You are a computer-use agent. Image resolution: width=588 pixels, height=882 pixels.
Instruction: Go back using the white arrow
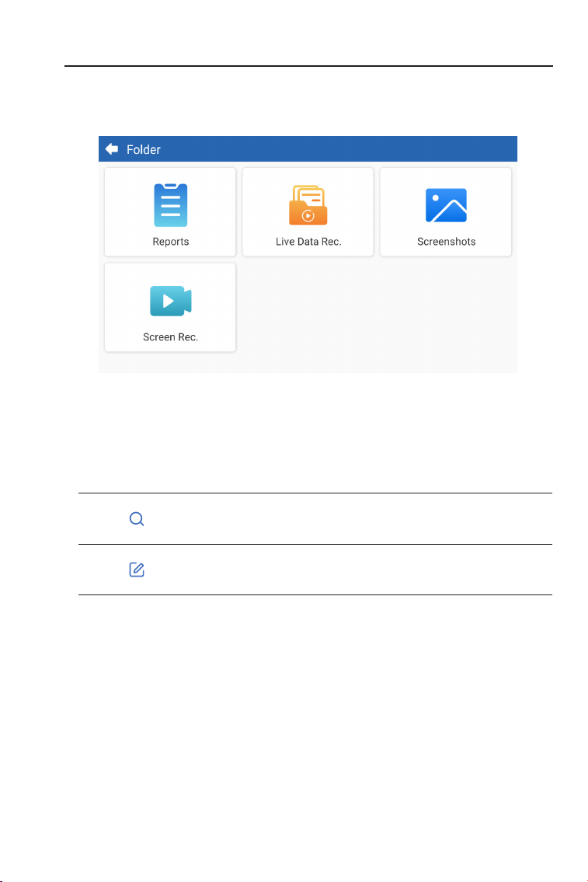(112, 149)
